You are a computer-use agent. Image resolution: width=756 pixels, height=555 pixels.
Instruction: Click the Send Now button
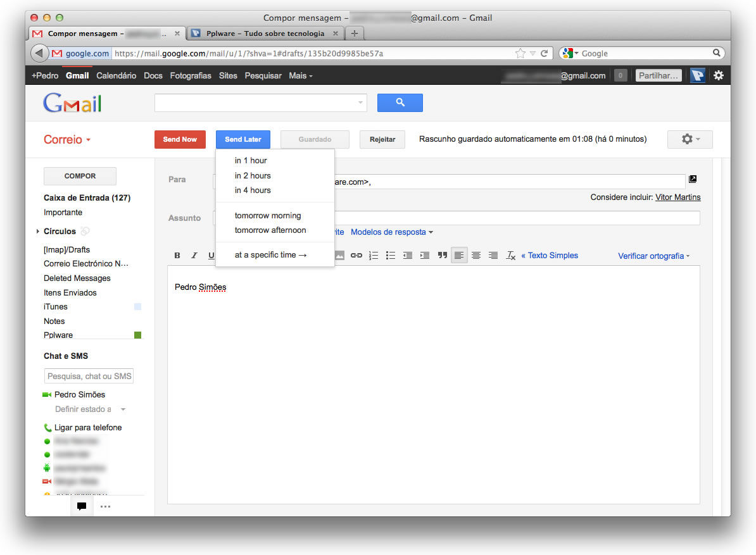coord(180,140)
